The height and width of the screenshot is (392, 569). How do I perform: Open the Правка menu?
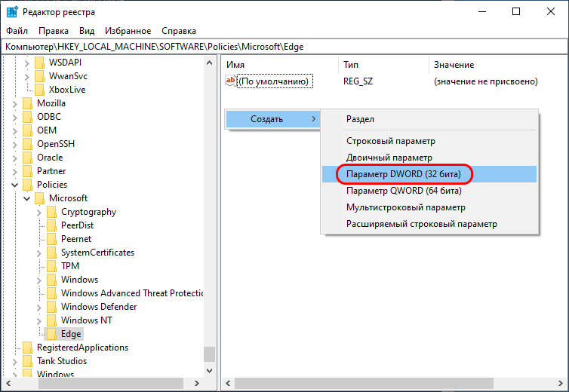pyautogui.click(x=54, y=31)
